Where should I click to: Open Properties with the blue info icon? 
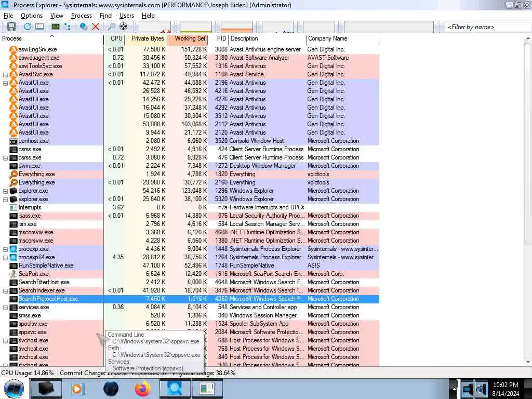click(83, 26)
